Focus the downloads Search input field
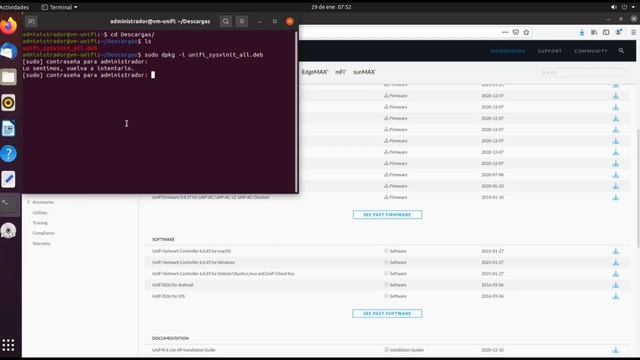The image size is (640, 360). [582, 72]
